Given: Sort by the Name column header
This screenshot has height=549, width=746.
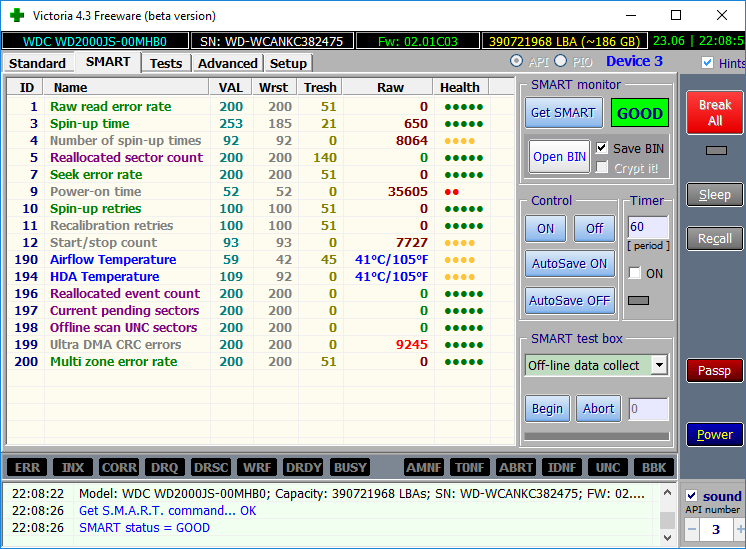Looking at the screenshot, I should (126, 88).
